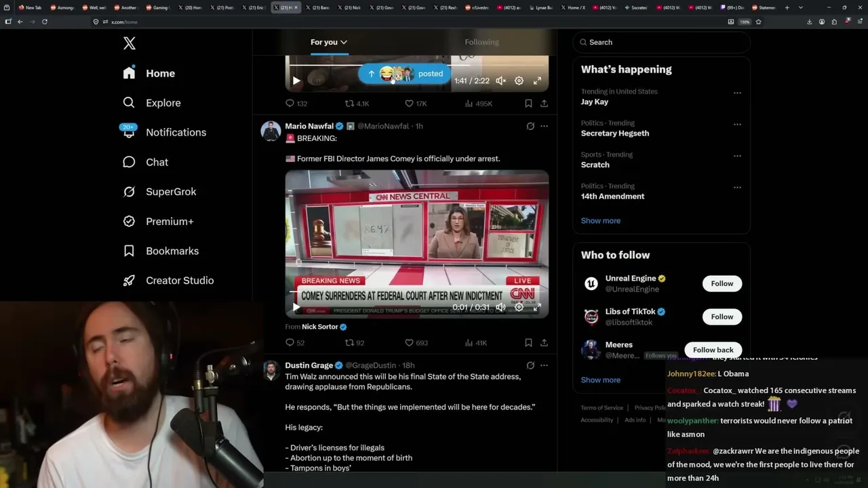Launch SuperGrok from its sidebar icon
The image size is (868, 488).
(x=129, y=192)
